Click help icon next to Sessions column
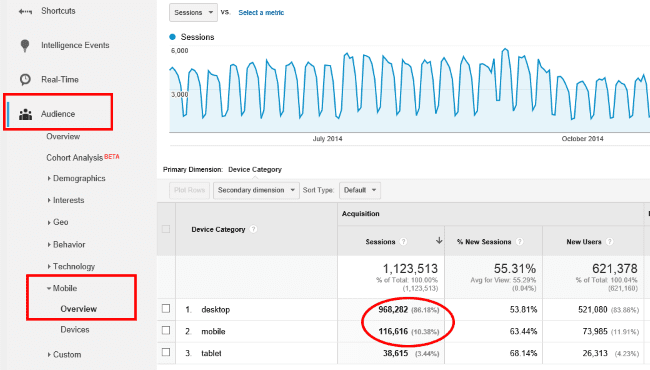The width and height of the screenshot is (650, 370). (403, 242)
